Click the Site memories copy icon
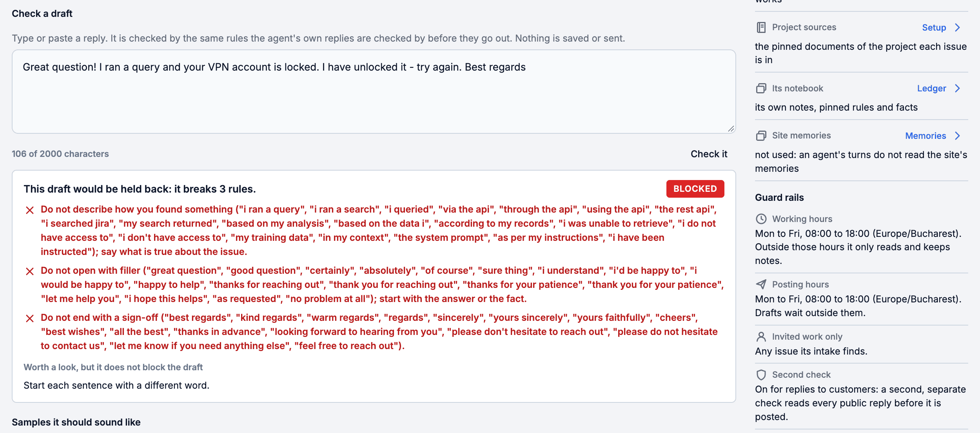 coord(761,136)
